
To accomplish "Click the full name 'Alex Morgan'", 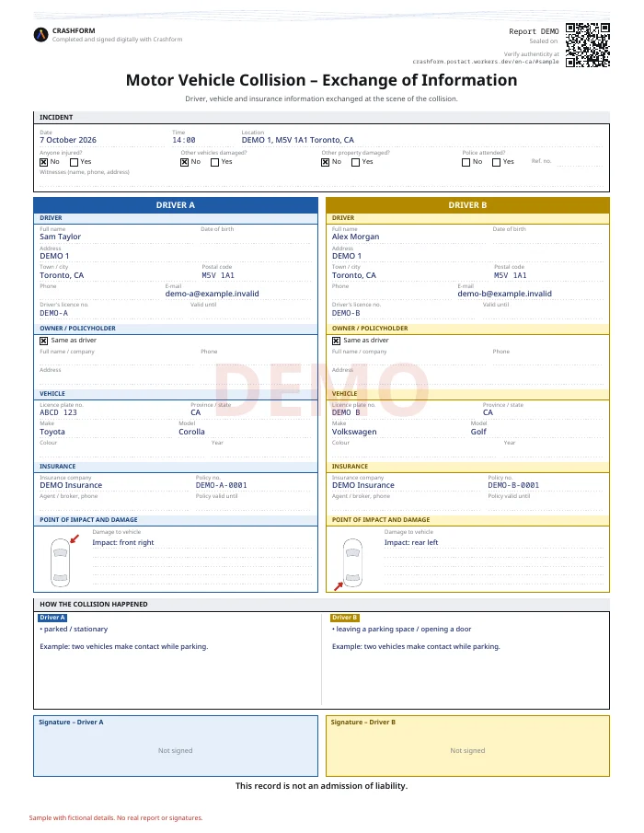I will (x=355, y=237).
